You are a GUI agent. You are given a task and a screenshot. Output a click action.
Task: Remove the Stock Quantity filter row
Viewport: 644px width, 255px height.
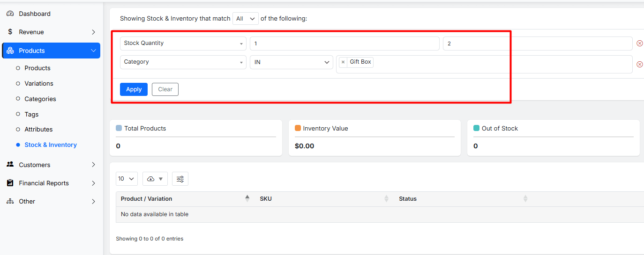[x=639, y=44]
